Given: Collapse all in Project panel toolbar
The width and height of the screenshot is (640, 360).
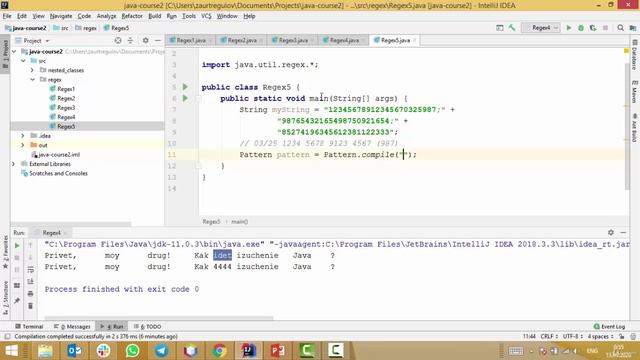Looking at the screenshot, I should (x=130, y=40).
